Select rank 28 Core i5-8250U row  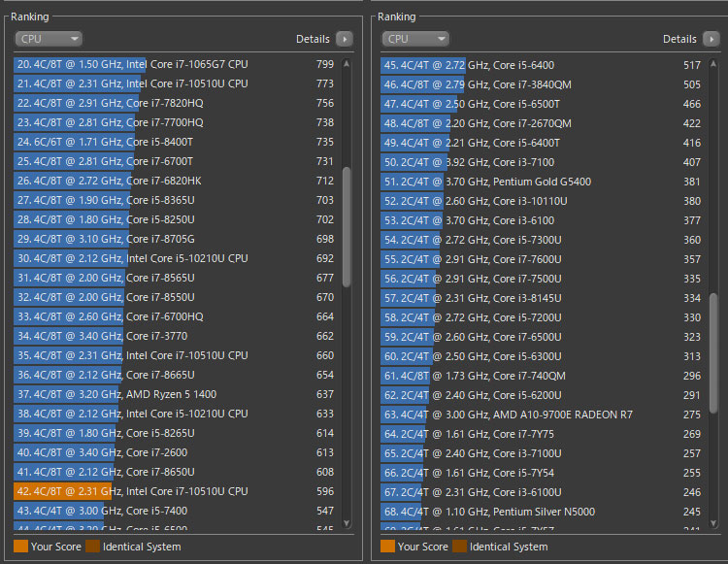(x=176, y=219)
